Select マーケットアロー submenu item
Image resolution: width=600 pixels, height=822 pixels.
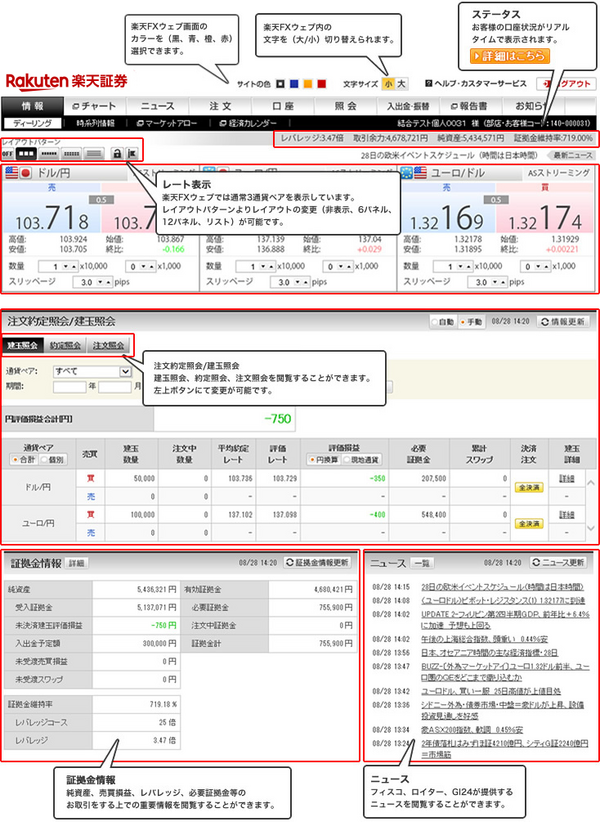167,123
